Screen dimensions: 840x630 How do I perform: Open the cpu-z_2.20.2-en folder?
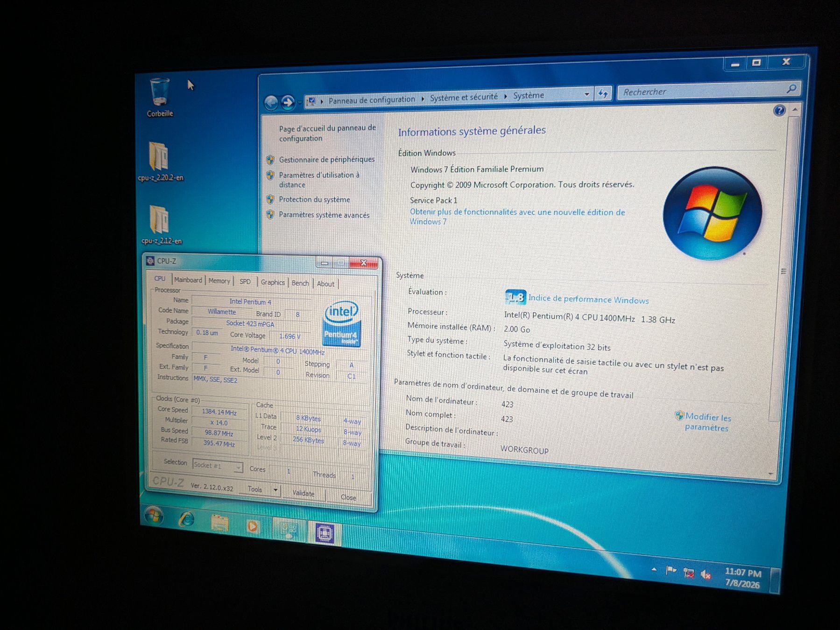click(160, 161)
